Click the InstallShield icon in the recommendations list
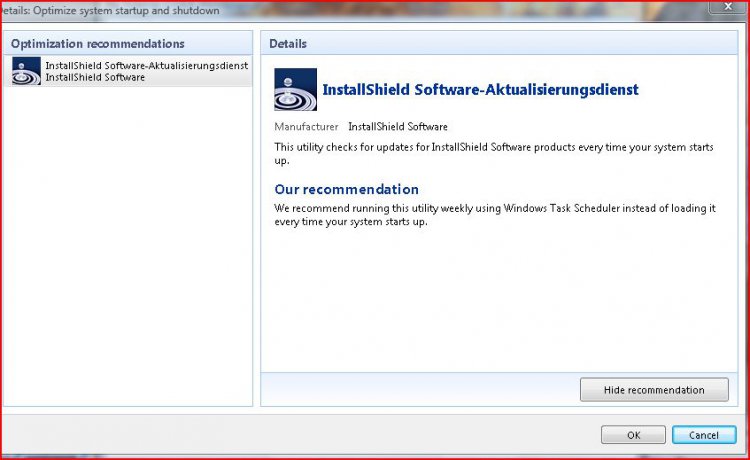 point(26,71)
